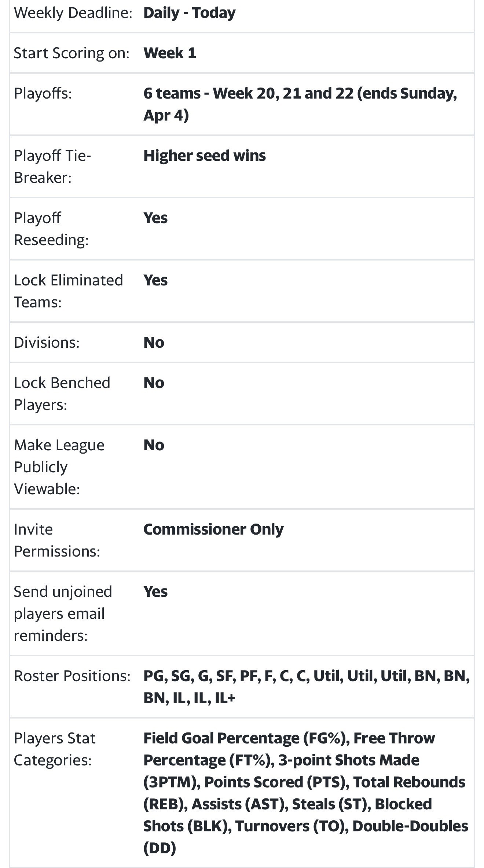Click the Divisions 'No' value

click(x=154, y=343)
